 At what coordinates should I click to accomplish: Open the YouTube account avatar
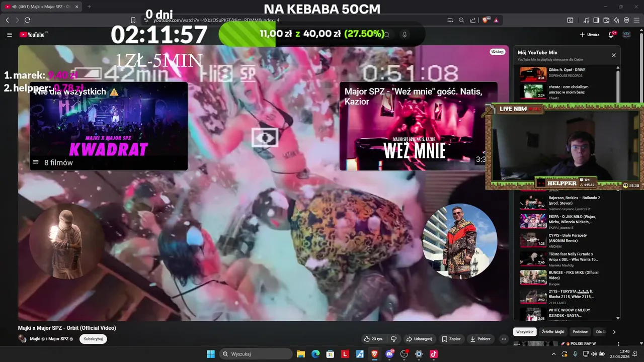(x=626, y=35)
